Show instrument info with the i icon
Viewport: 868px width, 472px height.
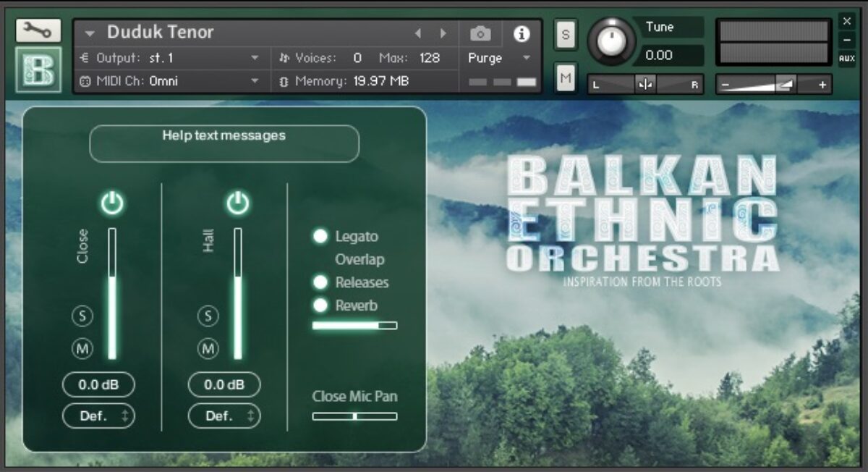tap(522, 33)
